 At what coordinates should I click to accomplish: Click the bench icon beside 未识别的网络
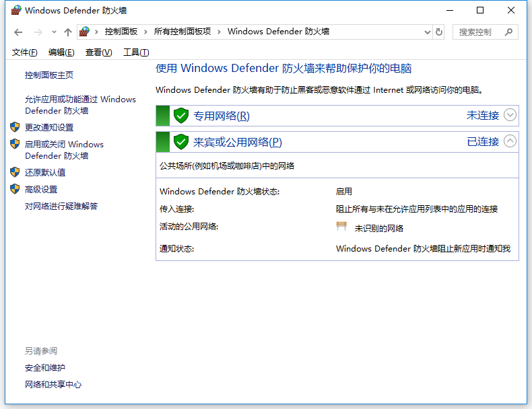tap(341, 226)
